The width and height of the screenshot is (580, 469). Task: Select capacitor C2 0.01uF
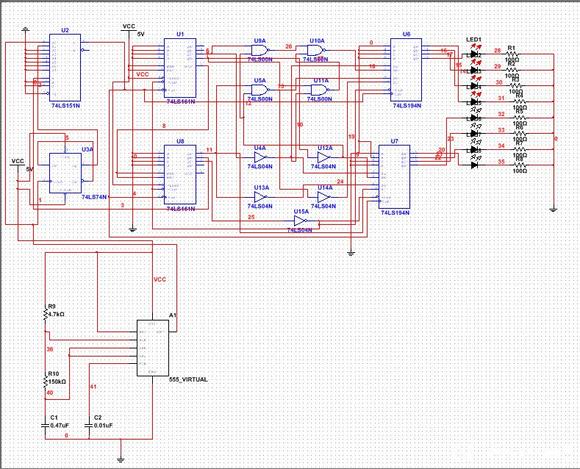coord(89,425)
